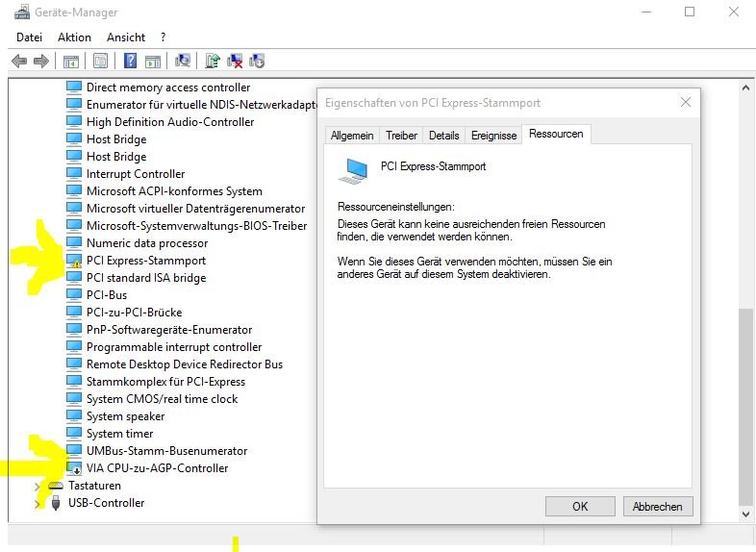Switch to the Ereignisse tab

493,136
